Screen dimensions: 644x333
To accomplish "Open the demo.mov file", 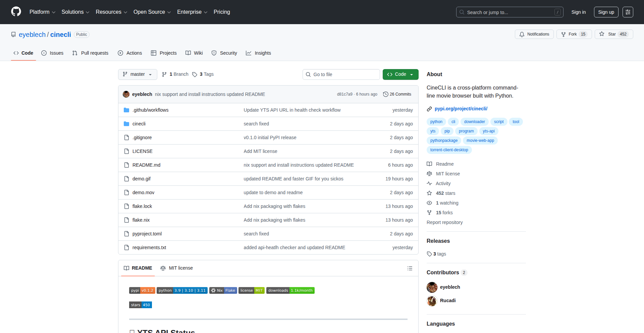I will pyautogui.click(x=143, y=192).
